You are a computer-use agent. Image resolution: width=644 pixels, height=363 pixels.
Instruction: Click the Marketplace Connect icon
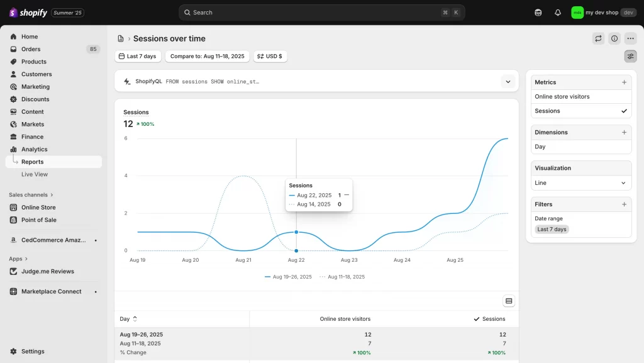tap(14, 291)
